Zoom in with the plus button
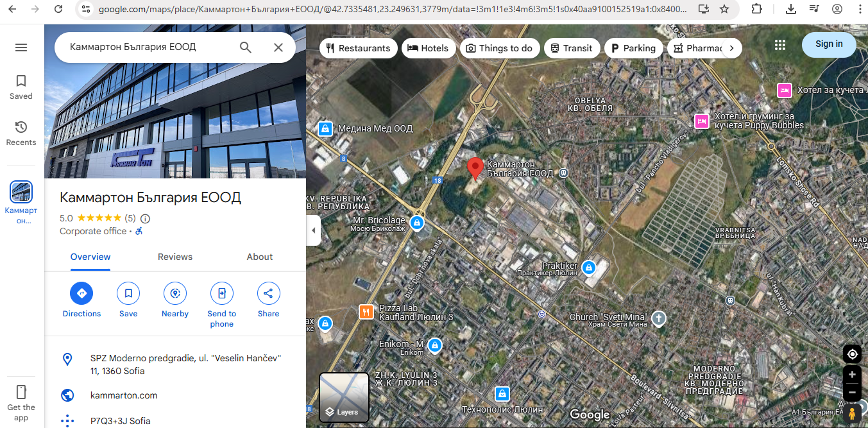This screenshot has height=428, width=868. click(852, 375)
